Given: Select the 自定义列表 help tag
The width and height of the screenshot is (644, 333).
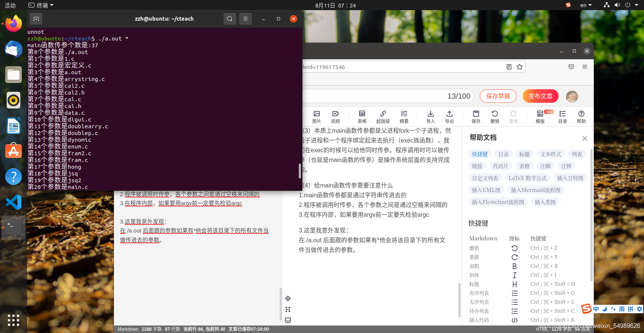Looking at the screenshot, I should [x=485, y=178].
